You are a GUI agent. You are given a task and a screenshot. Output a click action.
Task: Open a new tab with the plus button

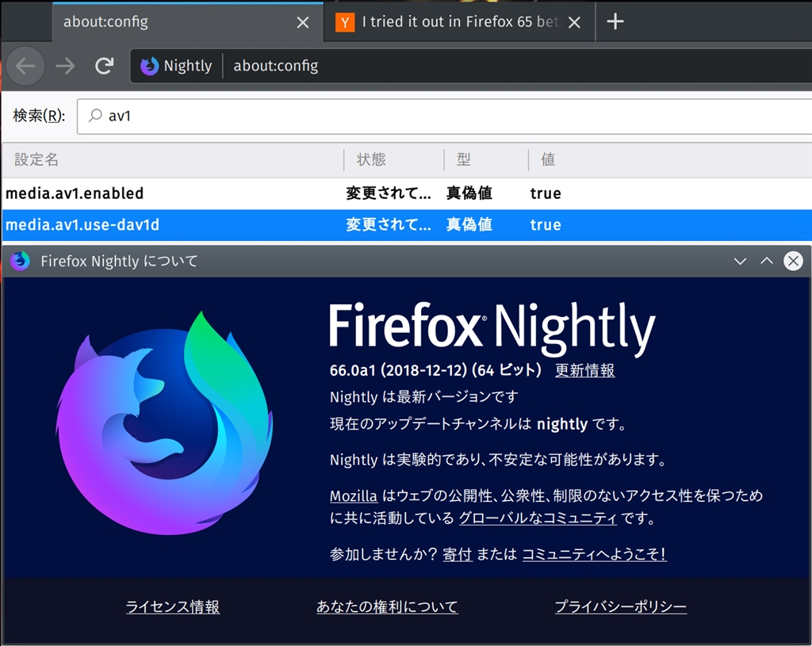[x=615, y=21]
